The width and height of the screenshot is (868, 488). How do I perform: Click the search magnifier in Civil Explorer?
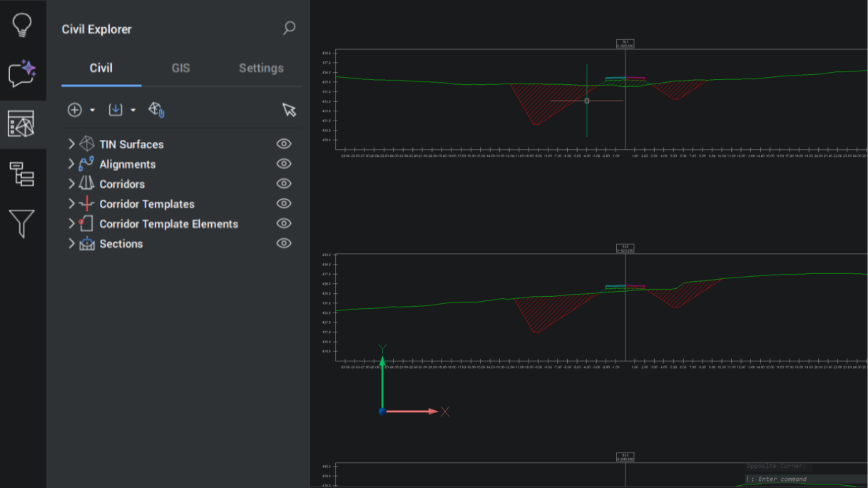[x=289, y=29]
